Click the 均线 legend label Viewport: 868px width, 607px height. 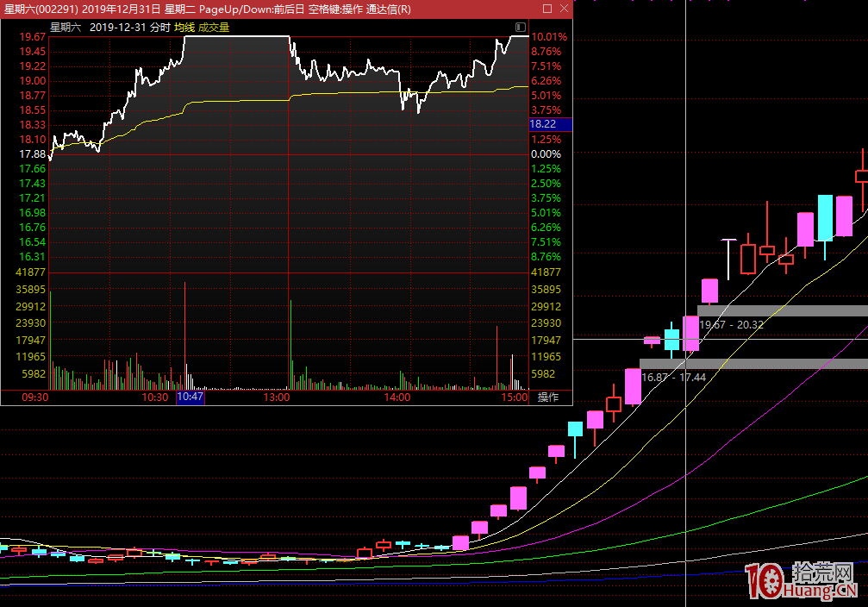[x=184, y=28]
